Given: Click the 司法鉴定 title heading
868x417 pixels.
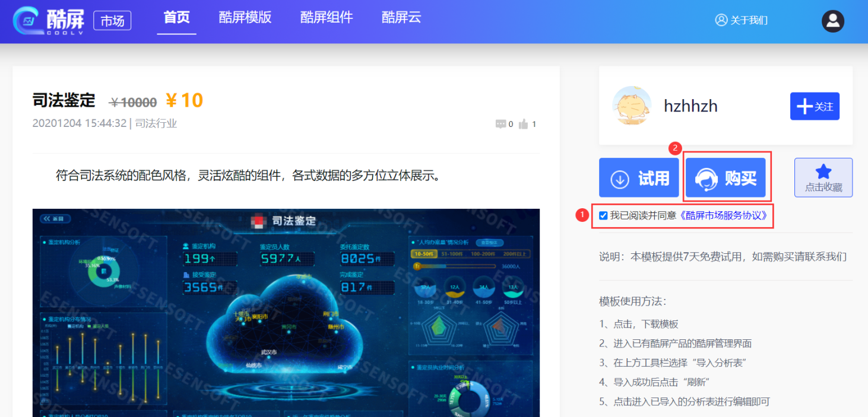Looking at the screenshot, I should [64, 100].
